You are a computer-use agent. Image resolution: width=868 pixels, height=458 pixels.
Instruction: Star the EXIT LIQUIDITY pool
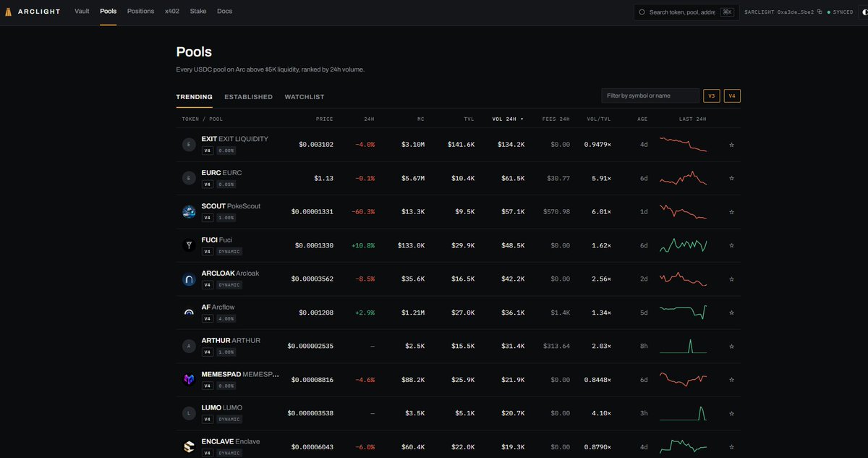coord(731,145)
